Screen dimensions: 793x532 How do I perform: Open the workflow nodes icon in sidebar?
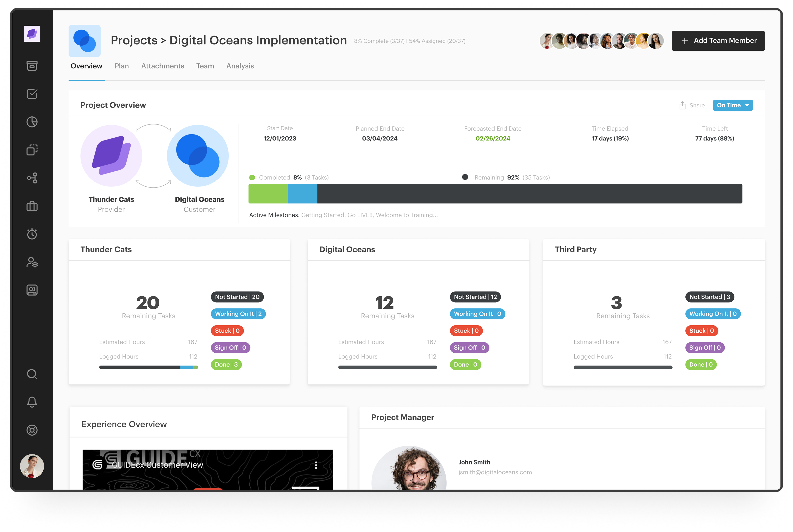coord(32,178)
